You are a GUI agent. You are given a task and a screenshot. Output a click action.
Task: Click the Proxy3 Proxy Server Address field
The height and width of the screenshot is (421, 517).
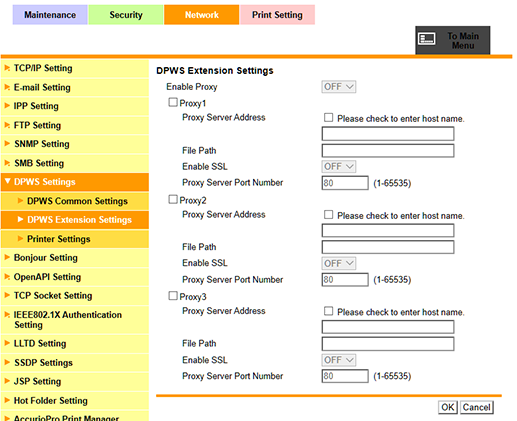[x=388, y=327]
